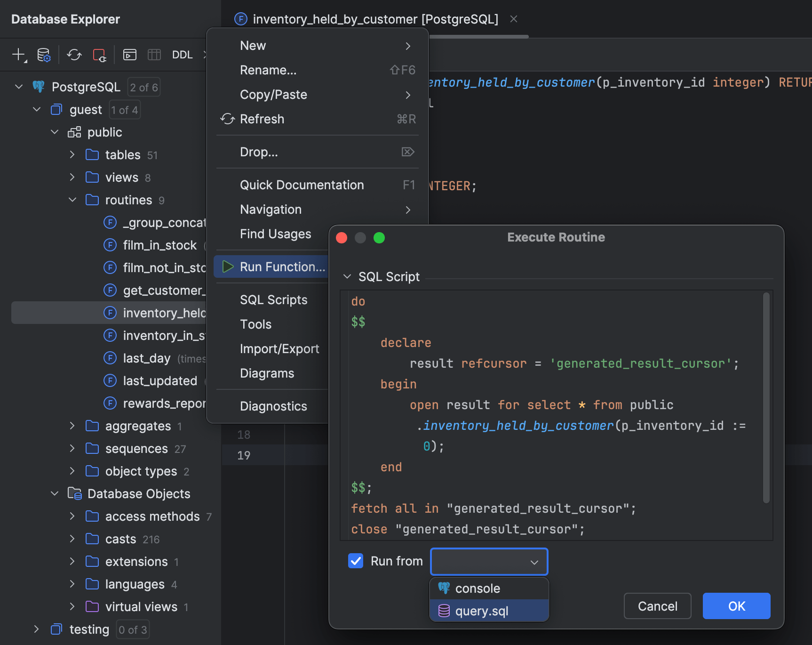
Task: Choose query.sql from the dropdown list
Action: click(x=482, y=611)
